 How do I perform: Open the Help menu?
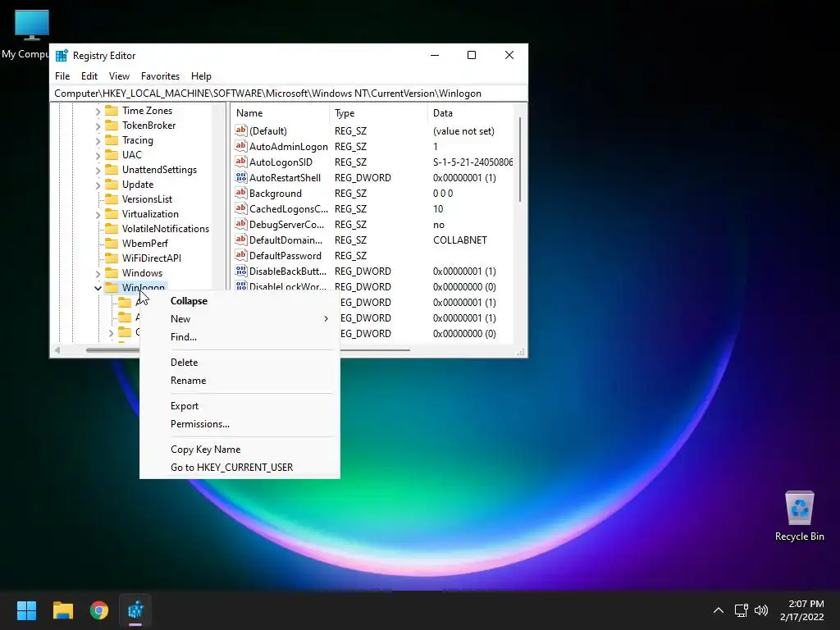tap(202, 76)
